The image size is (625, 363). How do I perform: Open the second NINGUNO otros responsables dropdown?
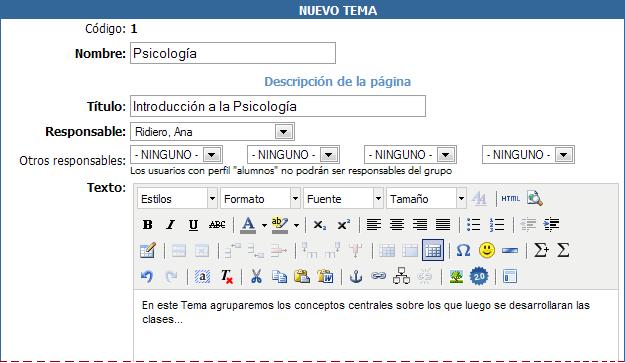(293, 155)
